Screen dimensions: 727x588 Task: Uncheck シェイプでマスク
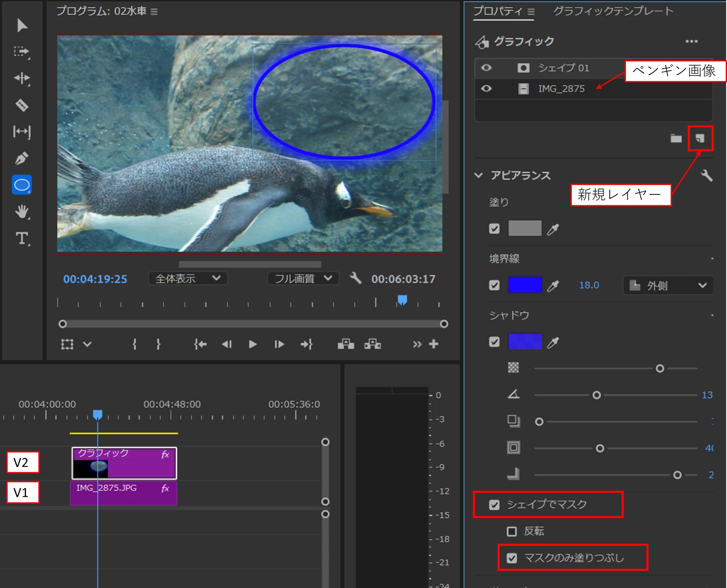click(494, 505)
